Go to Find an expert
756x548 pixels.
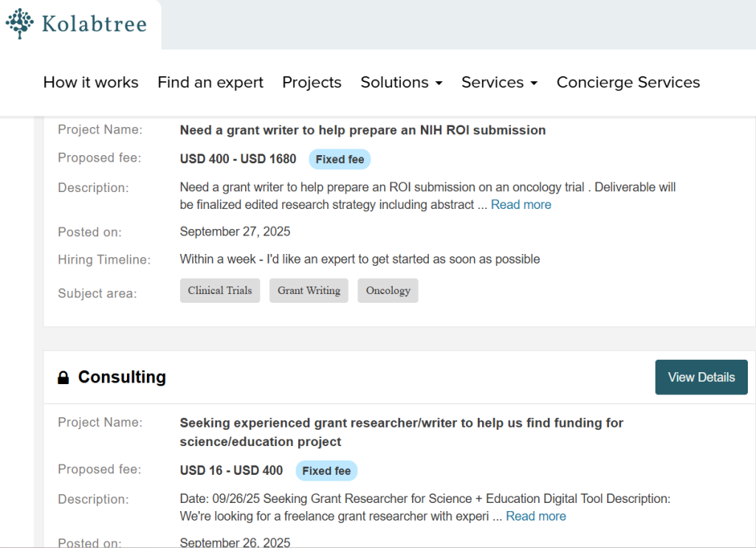tap(210, 82)
